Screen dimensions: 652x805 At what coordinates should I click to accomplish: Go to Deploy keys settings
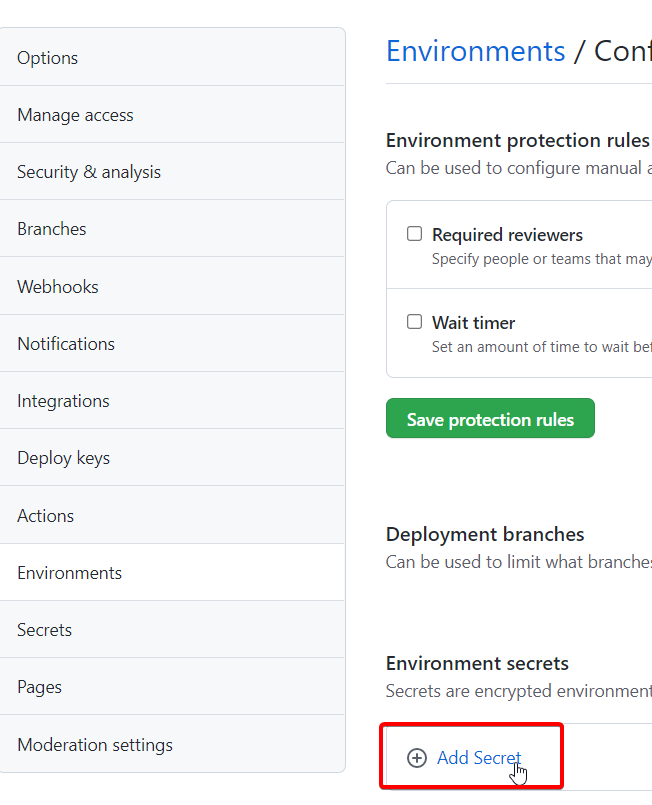click(x=63, y=458)
